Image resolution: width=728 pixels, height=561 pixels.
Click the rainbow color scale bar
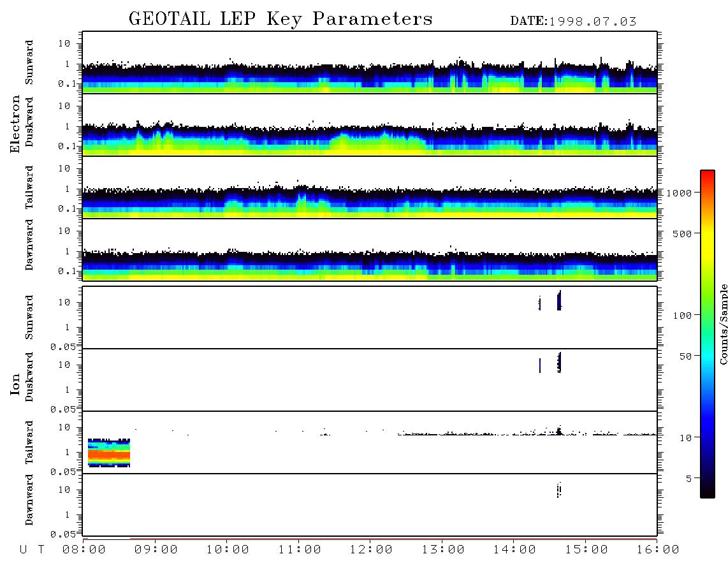pos(708,334)
